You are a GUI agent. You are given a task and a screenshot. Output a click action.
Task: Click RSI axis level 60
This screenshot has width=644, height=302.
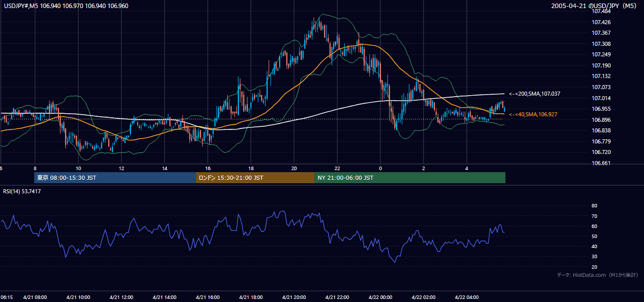tap(594, 226)
